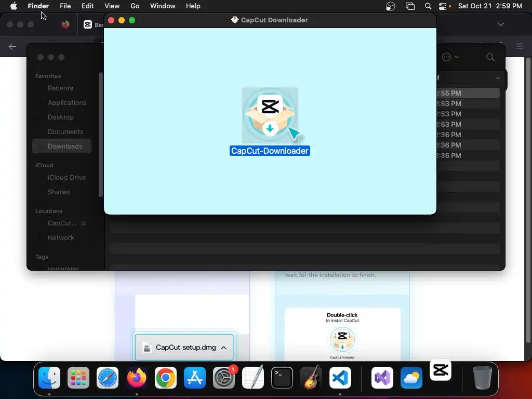532x399 pixels.
Task: Open Firefox from the Dock
Action: (x=137, y=378)
